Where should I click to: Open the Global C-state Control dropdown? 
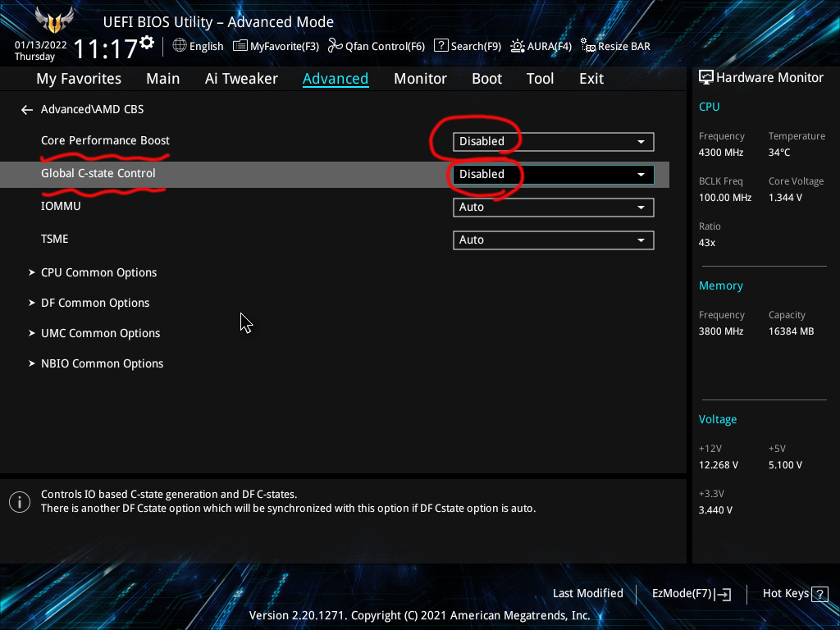click(x=554, y=175)
